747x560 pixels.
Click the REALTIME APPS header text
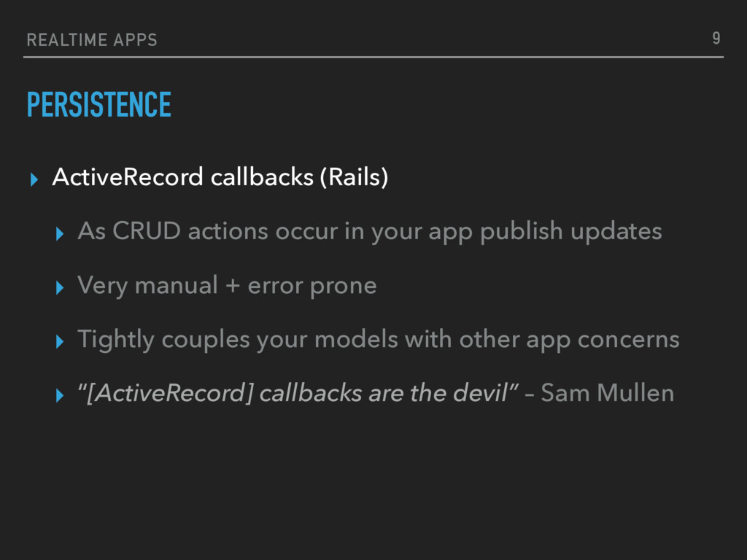[92, 40]
